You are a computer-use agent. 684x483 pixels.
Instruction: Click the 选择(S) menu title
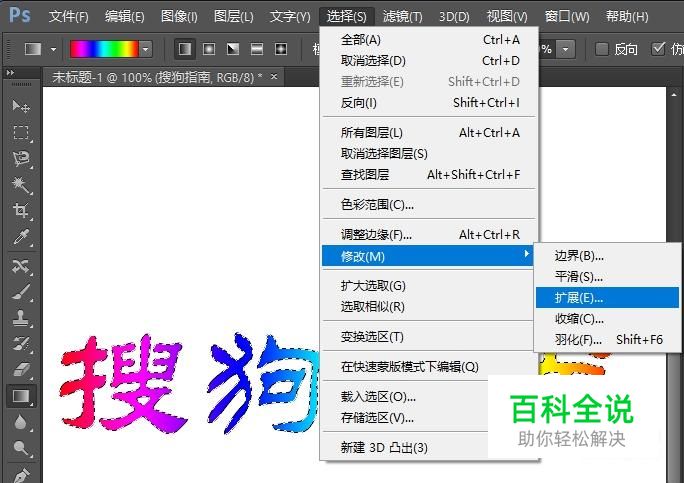coord(347,17)
